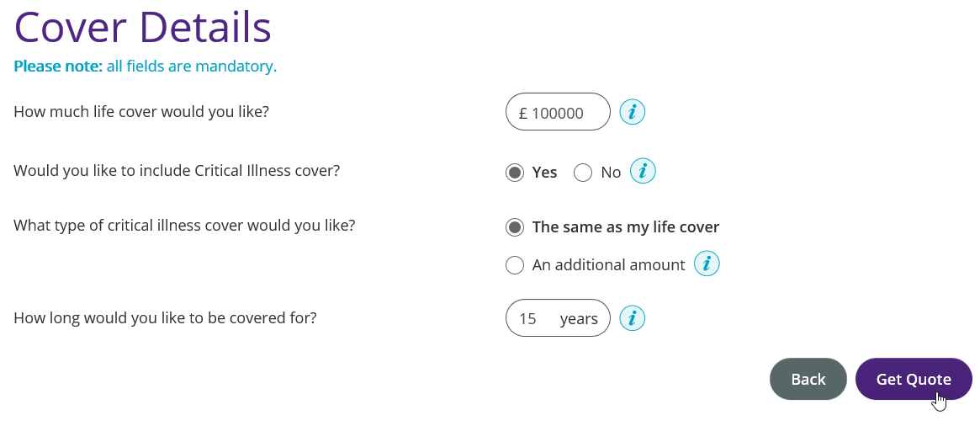980x426 pixels.
Task: Select 'No' for Critical Illness cover
Action: [x=583, y=173]
